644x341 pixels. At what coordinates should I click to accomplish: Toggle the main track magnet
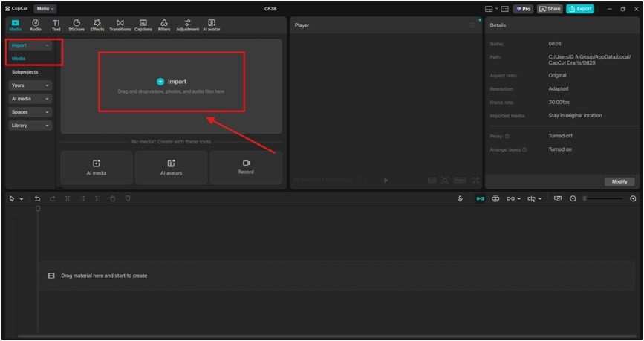(x=480, y=199)
